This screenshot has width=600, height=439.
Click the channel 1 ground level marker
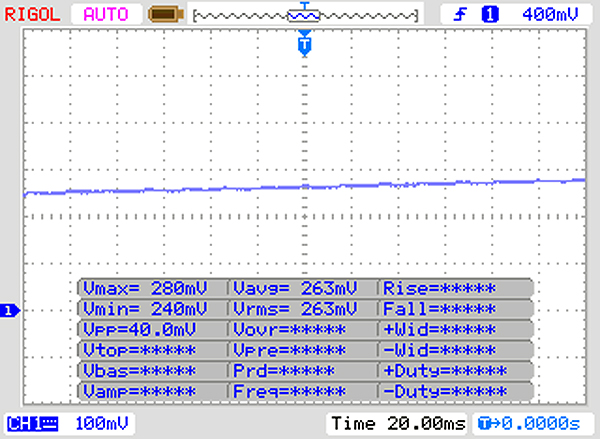pos(10,312)
